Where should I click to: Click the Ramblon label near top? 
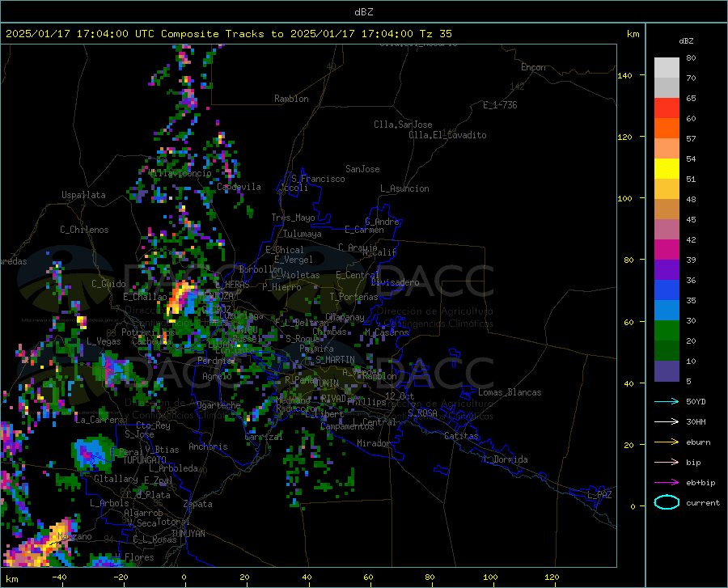(291, 99)
